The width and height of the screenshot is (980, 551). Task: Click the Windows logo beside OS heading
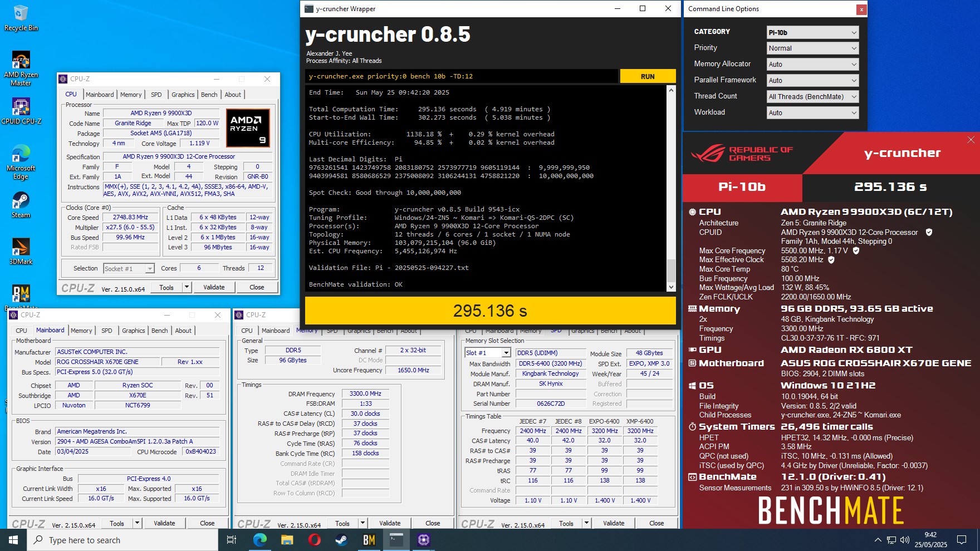point(692,385)
